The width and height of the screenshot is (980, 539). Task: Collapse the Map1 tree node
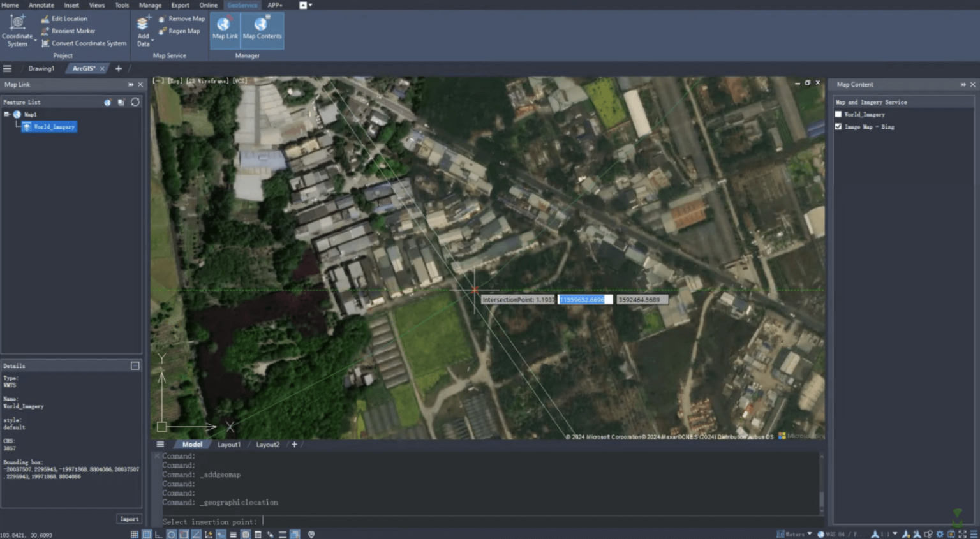(x=6, y=114)
